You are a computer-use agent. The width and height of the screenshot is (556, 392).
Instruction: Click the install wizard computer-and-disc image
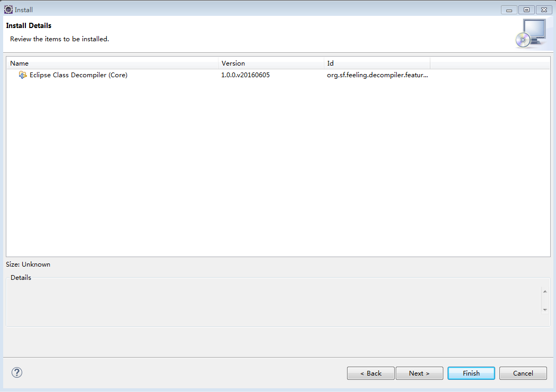coord(531,33)
